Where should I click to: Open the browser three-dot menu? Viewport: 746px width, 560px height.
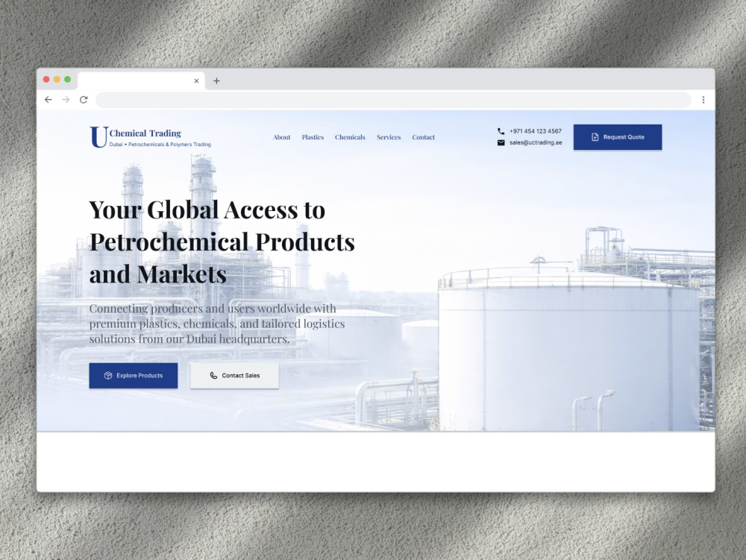[x=703, y=100]
